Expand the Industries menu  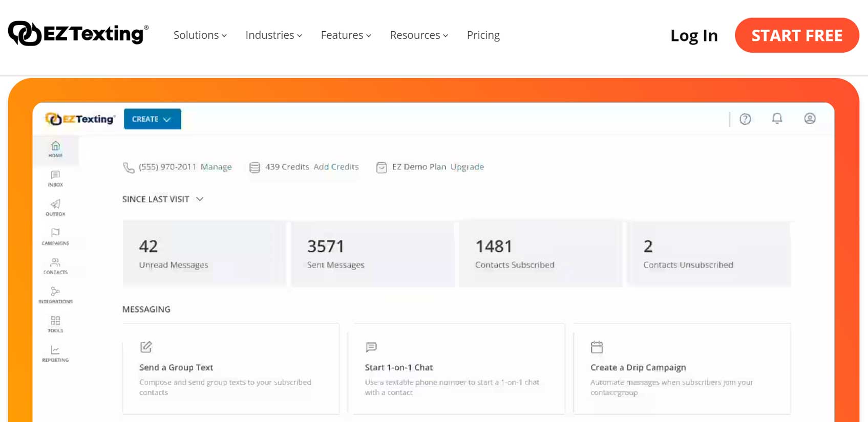pyautogui.click(x=273, y=35)
